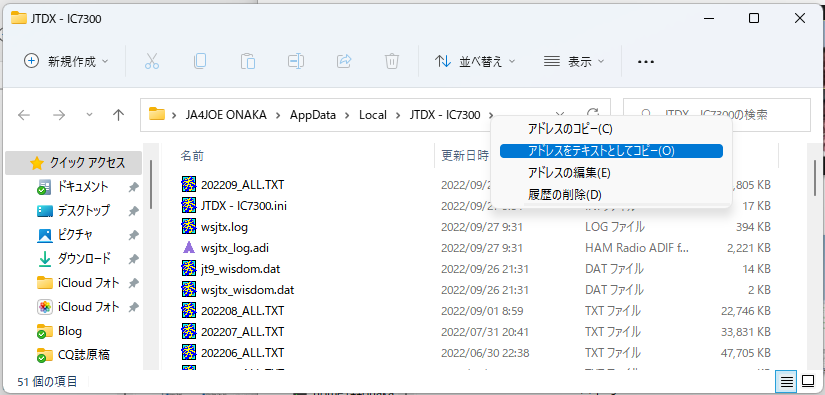
Task: Click the Local breadcrumb
Action: pos(373,115)
